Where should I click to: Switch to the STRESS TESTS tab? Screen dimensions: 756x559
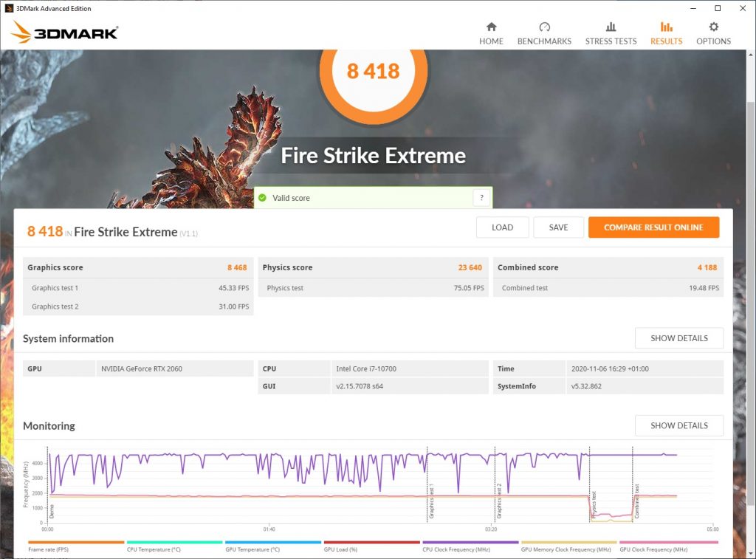click(611, 34)
